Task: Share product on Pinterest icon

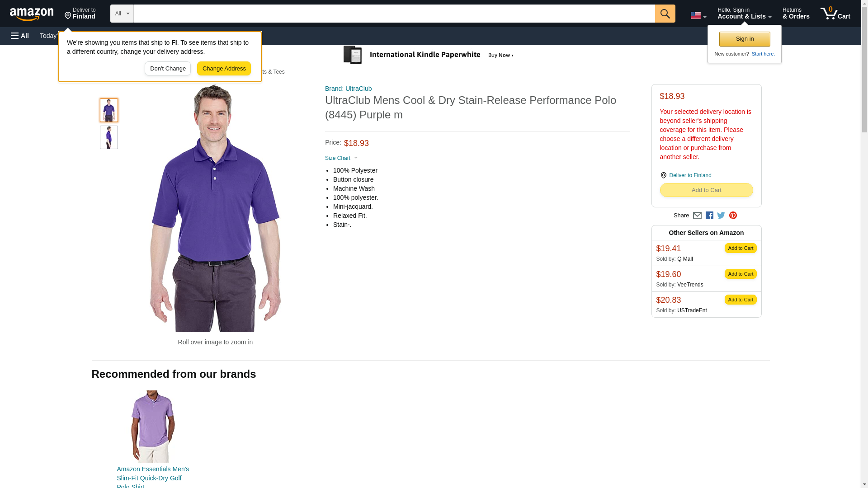Action: (732, 216)
